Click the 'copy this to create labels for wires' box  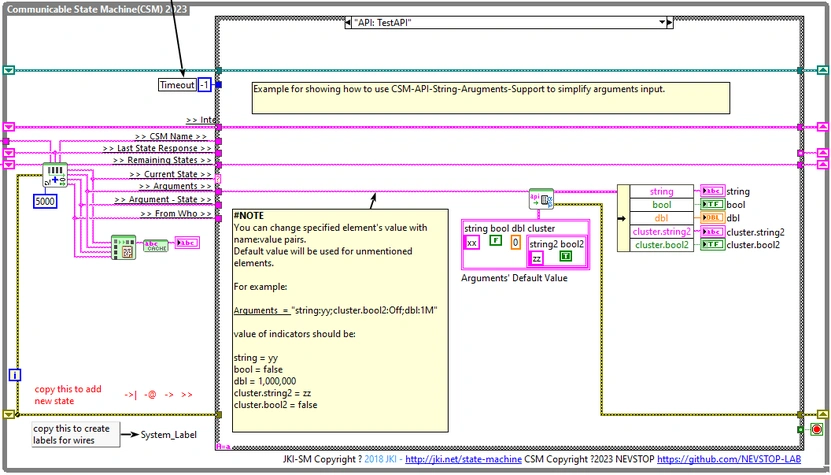click(x=75, y=434)
